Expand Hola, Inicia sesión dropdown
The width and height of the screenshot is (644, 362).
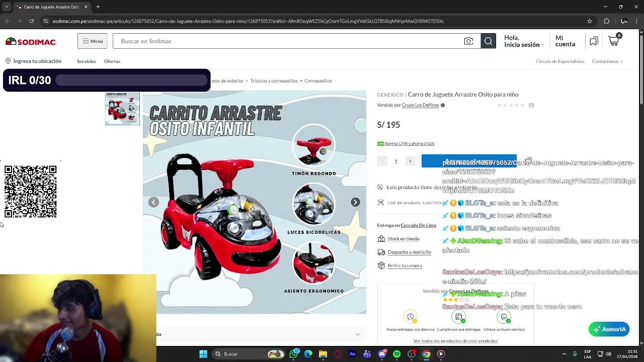[x=524, y=41]
